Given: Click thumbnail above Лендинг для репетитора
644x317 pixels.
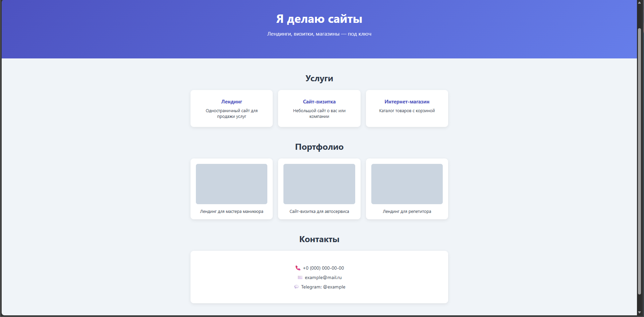Looking at the screenshot, I should click(407, 184).
